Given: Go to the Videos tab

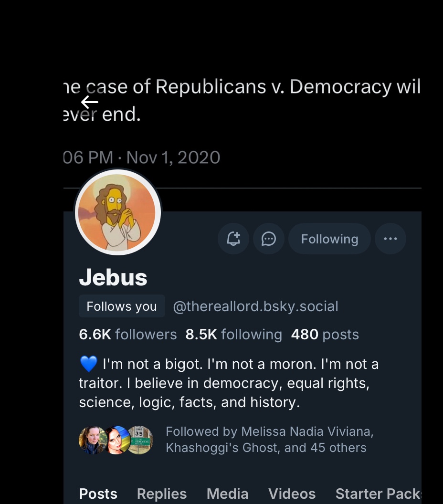Looking at the screenshot, I should point(292,493).
